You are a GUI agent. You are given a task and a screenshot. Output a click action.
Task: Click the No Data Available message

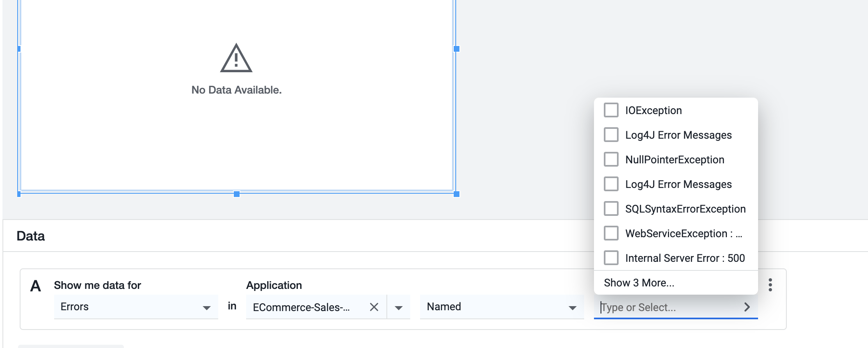(236, 90)
